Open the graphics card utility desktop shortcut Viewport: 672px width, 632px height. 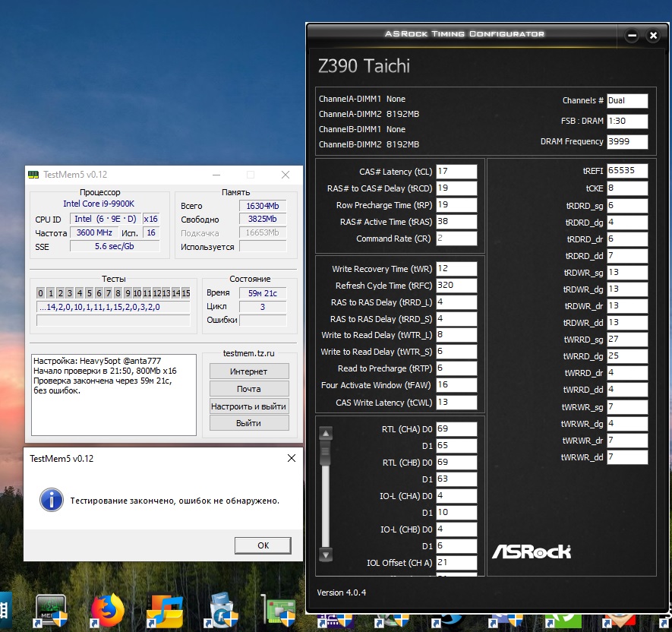click(x=279, y=611)
